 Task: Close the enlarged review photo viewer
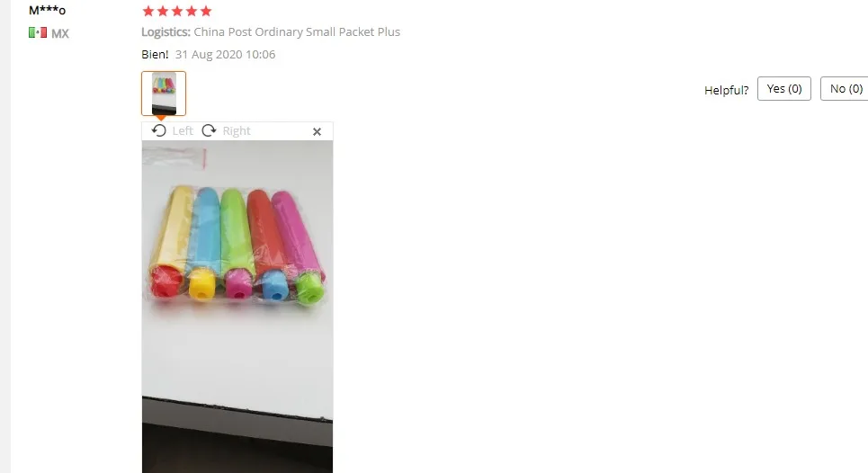pyautogui.click(x=317, y=131)
